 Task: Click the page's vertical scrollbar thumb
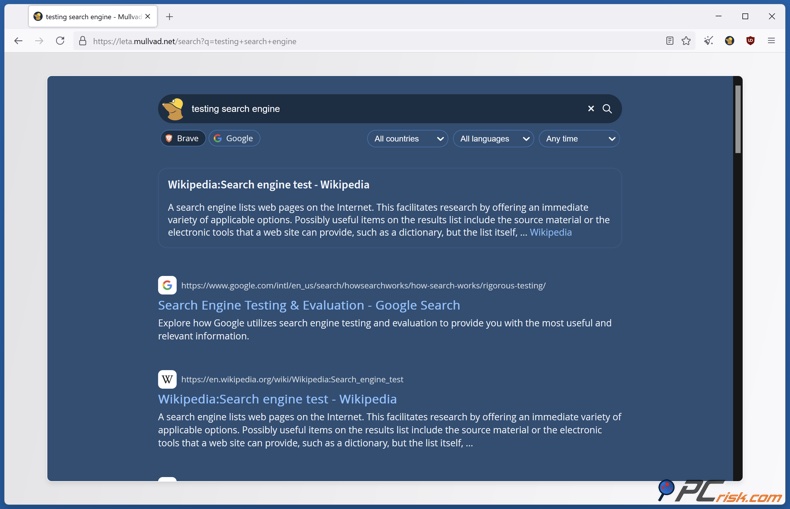click(x=738, y=118)
